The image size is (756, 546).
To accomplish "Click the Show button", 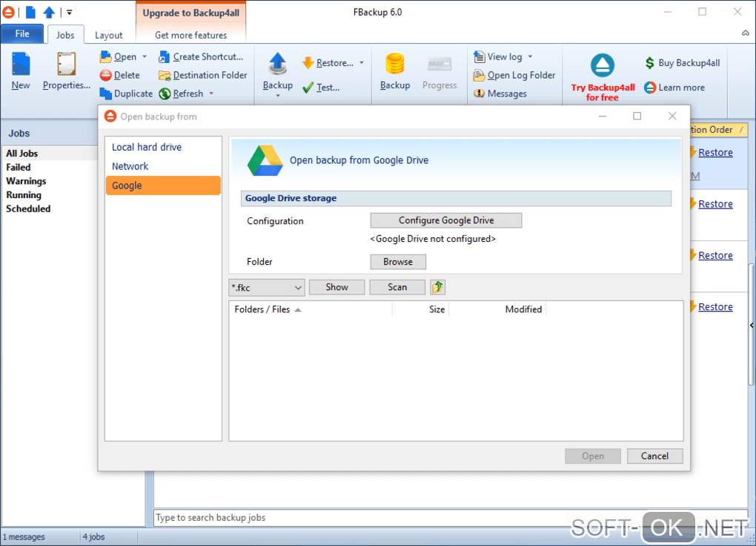I will (336, 287).
